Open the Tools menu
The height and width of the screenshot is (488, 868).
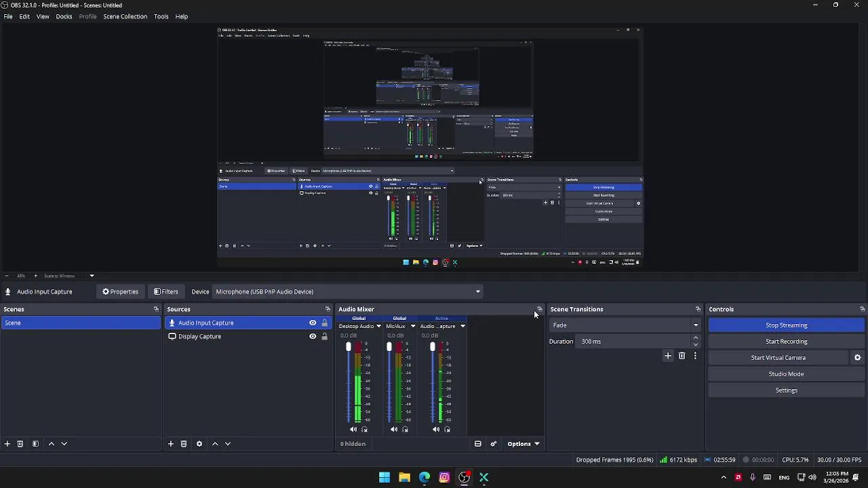[x=161, y=16]
